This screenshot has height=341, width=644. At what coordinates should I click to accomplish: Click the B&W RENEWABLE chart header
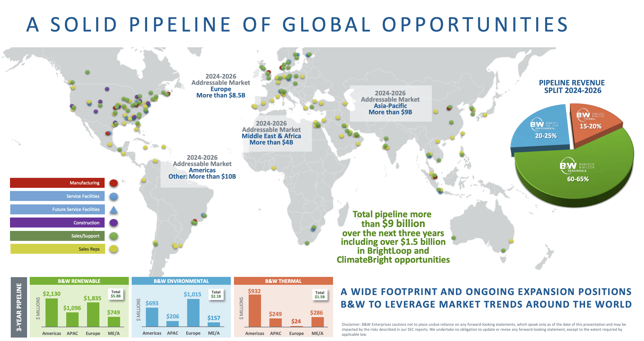[x=79, y=281]
